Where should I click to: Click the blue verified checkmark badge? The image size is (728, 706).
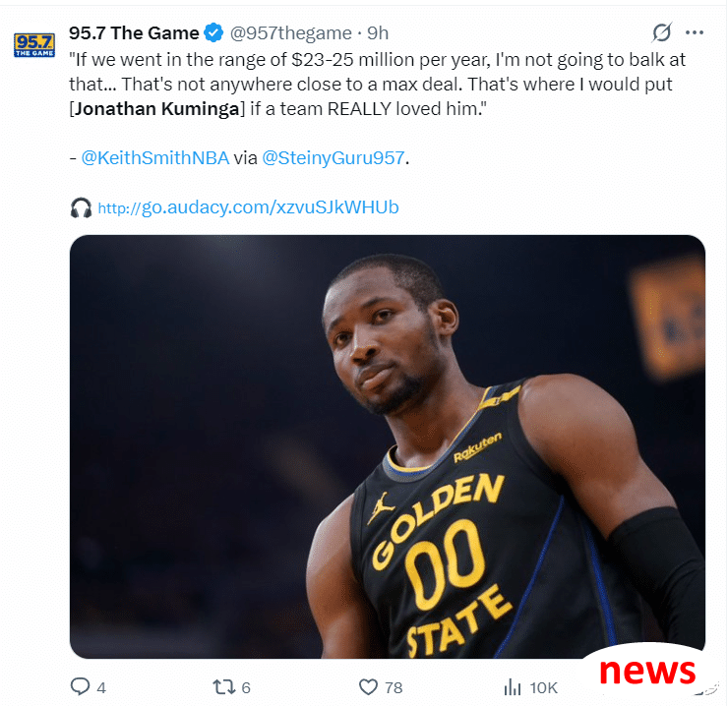coord(213,33)
